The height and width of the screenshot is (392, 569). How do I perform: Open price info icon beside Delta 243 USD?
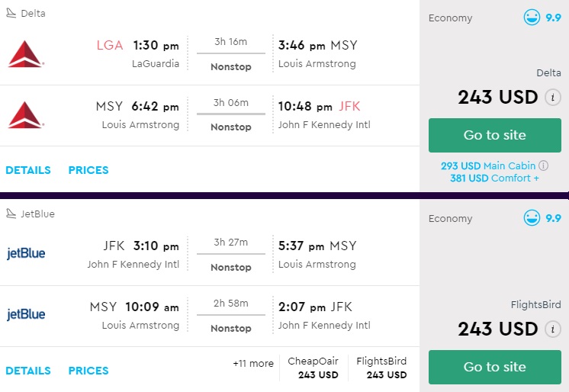(x=552, y=98)
